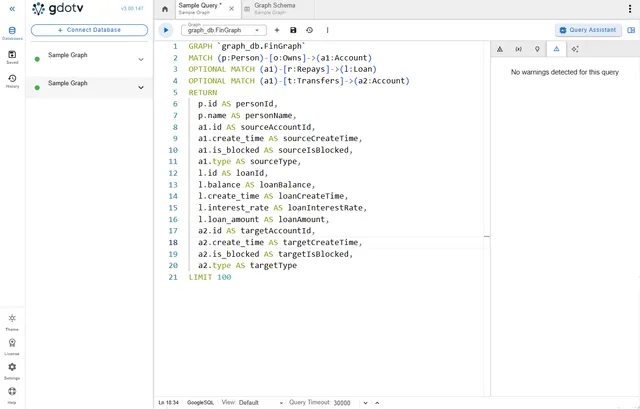The image size is (640, 409).
Task: Click 'targetType' on line 20
Action: tap(273, 265)
